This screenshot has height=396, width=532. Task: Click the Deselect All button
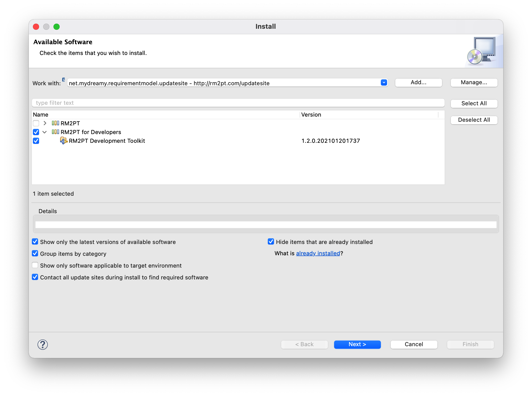[x=474, y=120]
